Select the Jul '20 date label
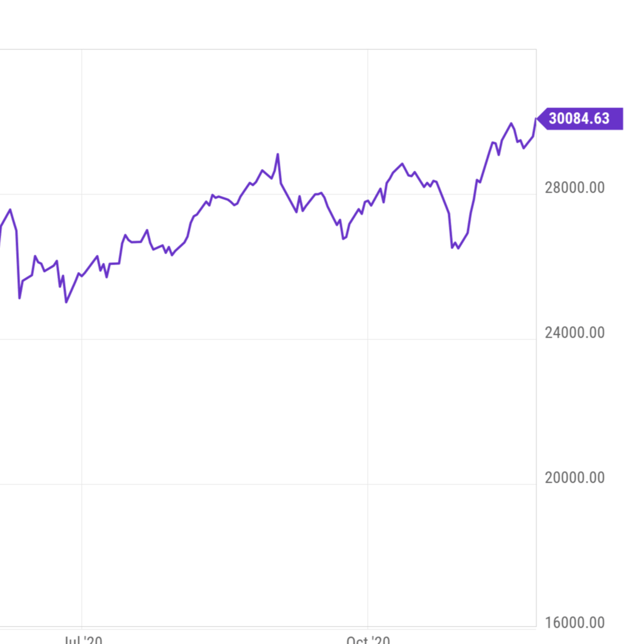The image size is (644, 644). point(83,639)
